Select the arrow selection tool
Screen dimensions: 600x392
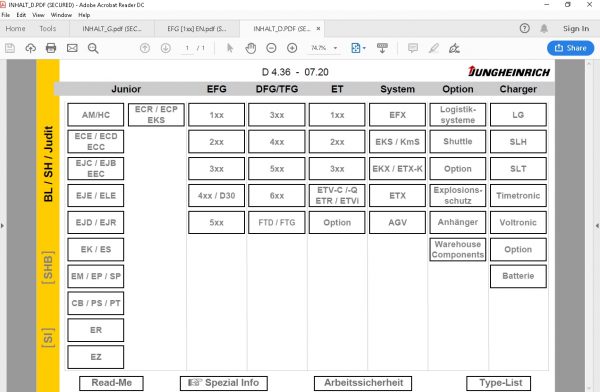[230, 48]
